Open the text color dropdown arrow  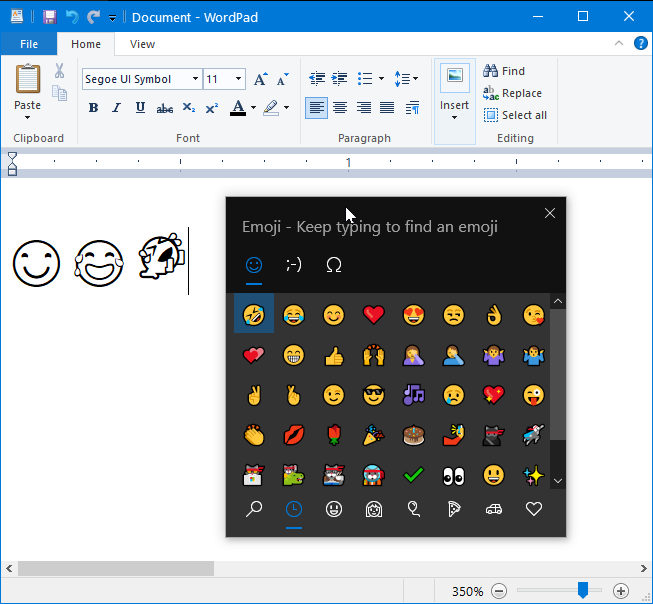coord(253,108)
